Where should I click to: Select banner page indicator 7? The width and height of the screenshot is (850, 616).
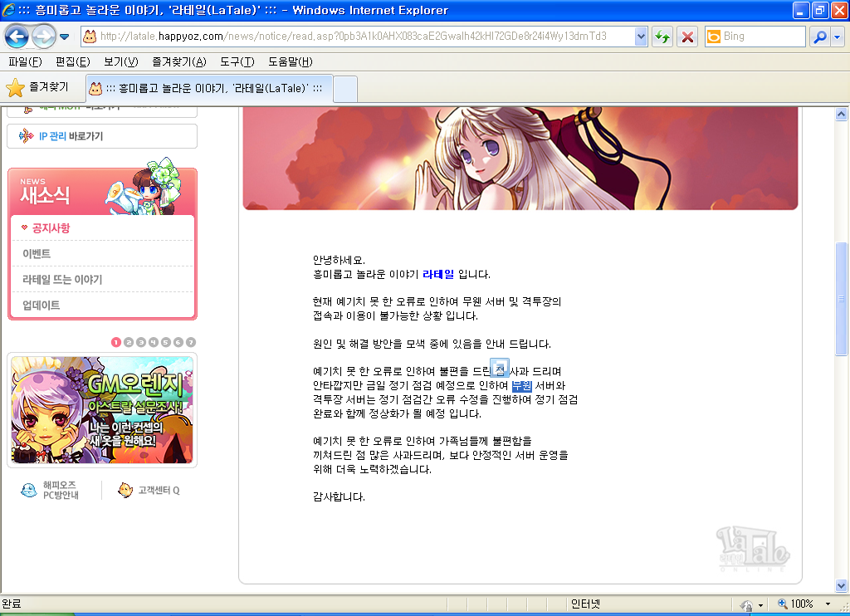(190, 342)
